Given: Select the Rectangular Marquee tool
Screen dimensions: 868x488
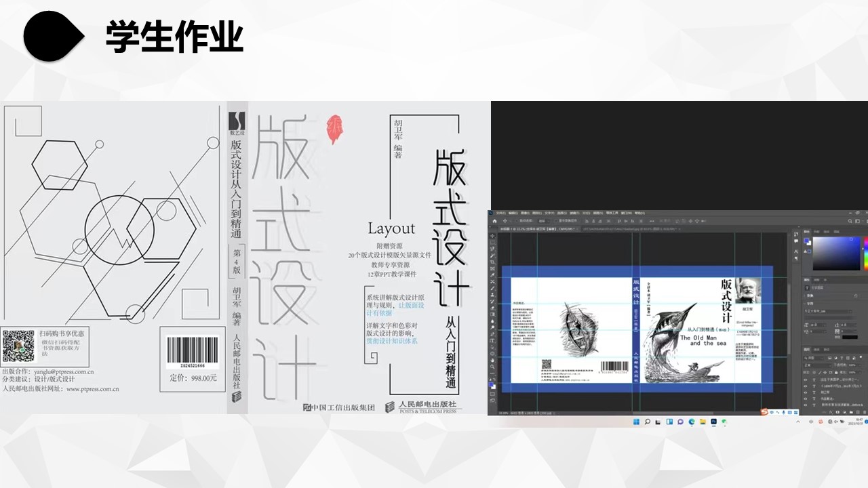Looking at the screenshot, I should pos(493,242).
